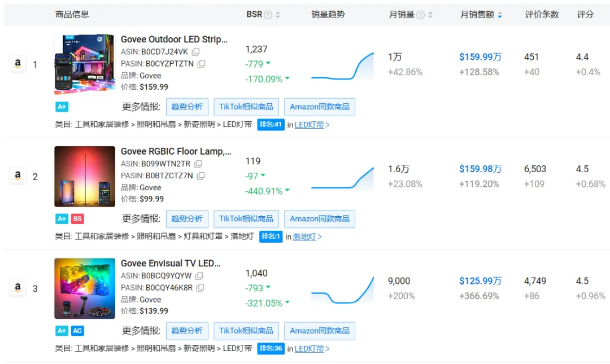Viewport: 610px width, 364px height.
Task: Click Govee Outdoor LED Strip product thumbnail
Action: click(85, 64)
